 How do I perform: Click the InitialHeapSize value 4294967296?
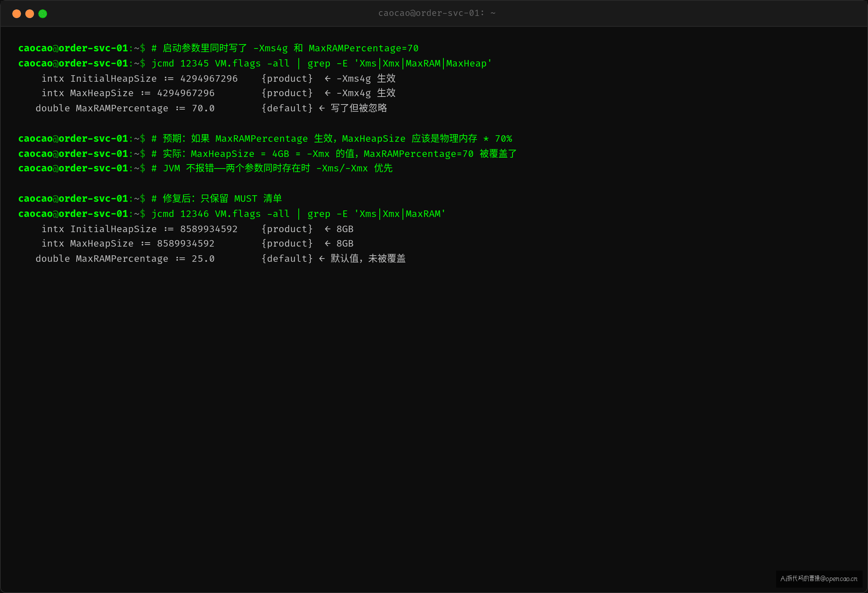[x=209, y=78]
